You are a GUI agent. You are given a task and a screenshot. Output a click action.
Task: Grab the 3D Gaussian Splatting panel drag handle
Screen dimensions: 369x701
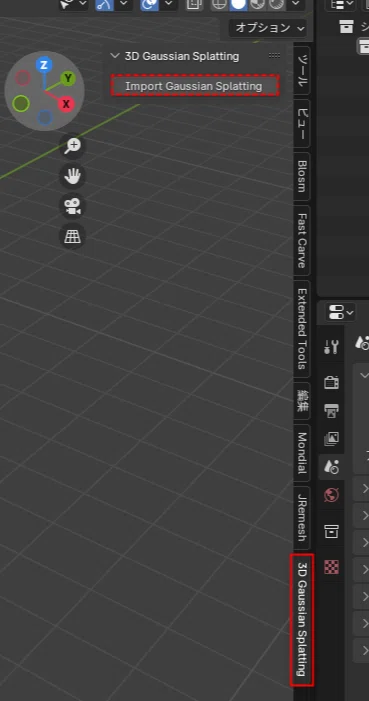tap(274, 55)
